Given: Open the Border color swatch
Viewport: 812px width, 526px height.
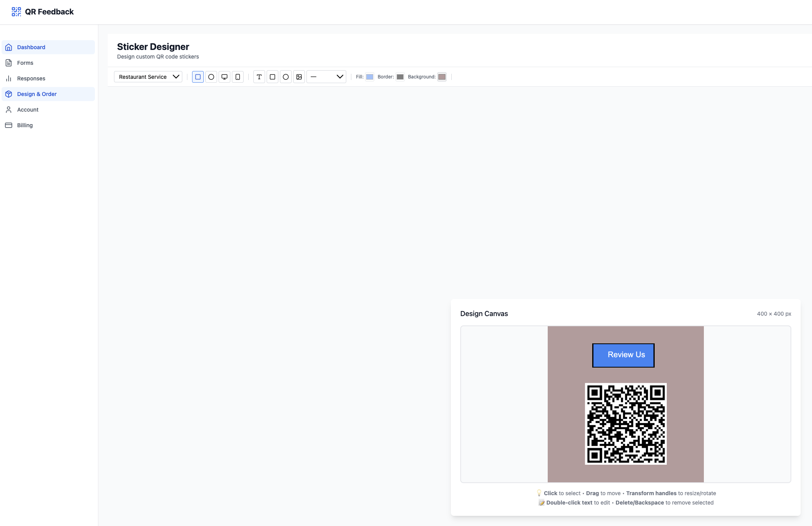Looking at the screenshot, I should [x=400, y=77].
